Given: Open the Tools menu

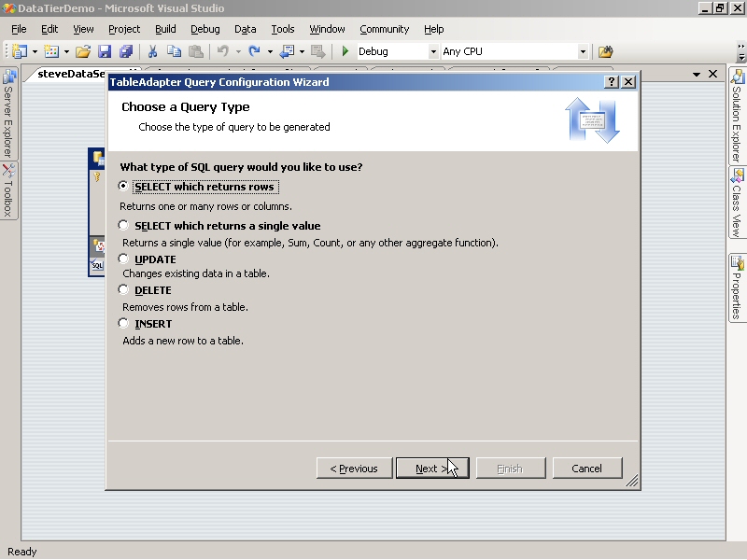Looking at the screenshot, I should (283, 29).
